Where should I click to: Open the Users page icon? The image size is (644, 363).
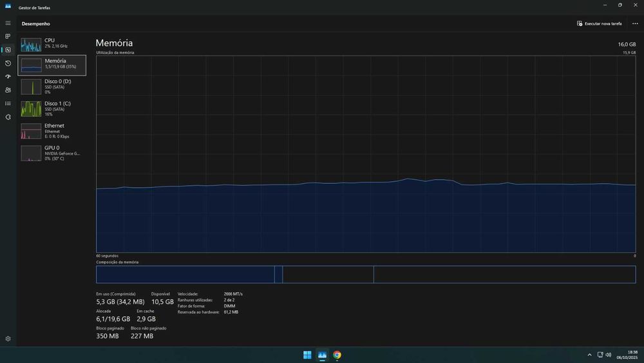8,90
